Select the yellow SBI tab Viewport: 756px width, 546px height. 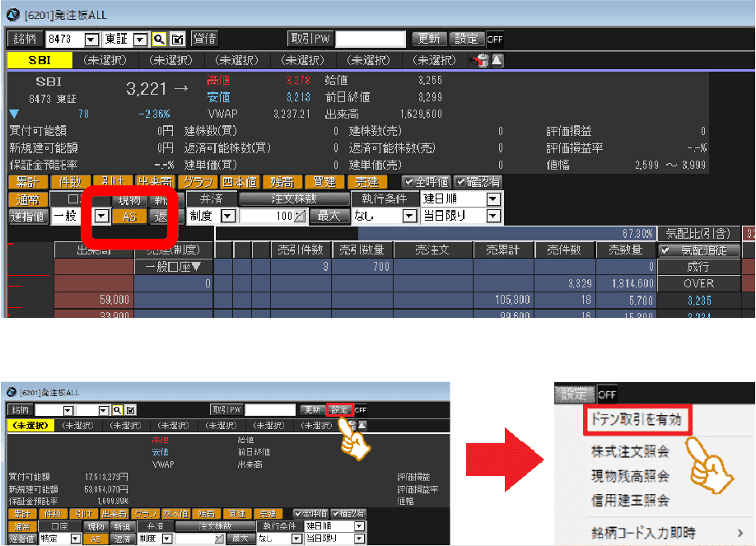pyautogui.click(x=40, y=60)
